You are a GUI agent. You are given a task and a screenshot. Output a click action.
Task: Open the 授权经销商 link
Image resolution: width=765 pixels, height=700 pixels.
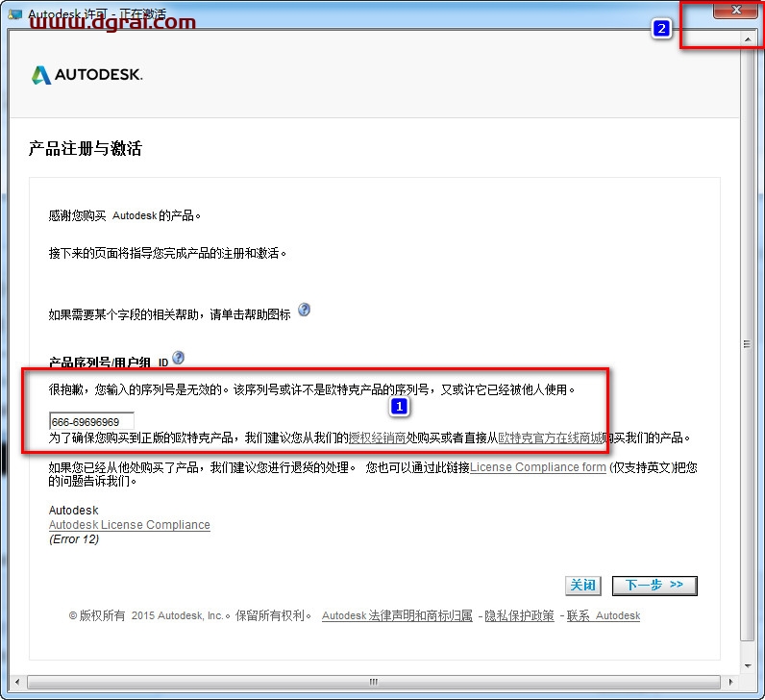click(x=377, y=437)
